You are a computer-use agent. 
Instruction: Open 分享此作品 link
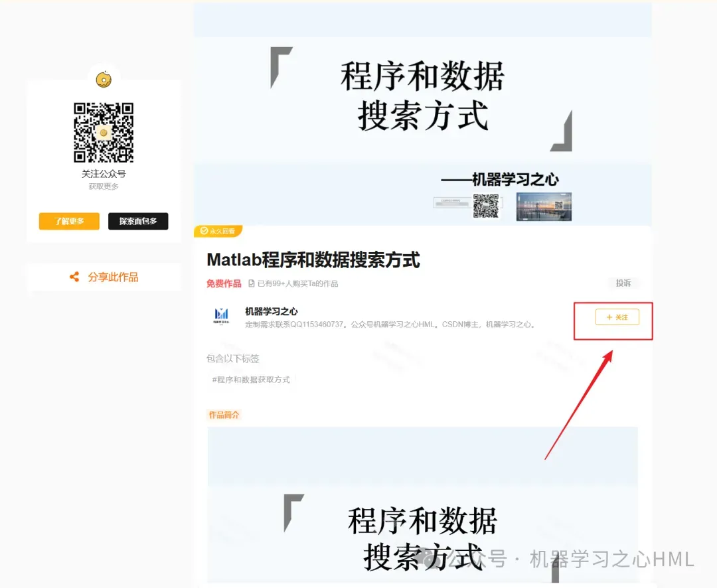coord(113,277)
